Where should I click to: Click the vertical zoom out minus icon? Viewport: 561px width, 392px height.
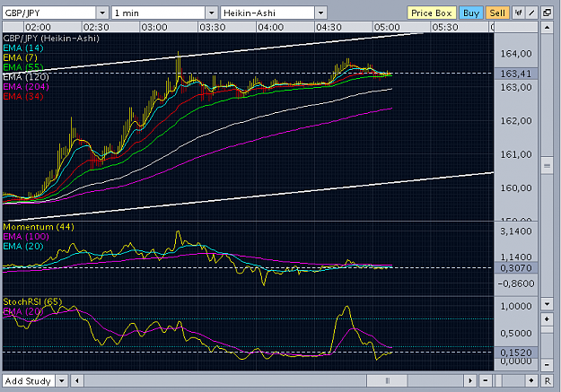tap(547, 365)
